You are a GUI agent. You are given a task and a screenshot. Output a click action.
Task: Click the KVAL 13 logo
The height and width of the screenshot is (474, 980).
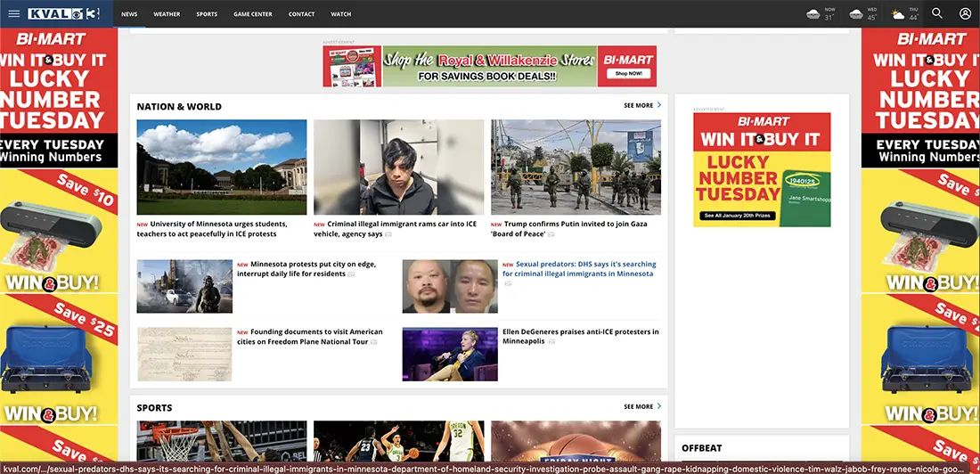coord(64,13)
